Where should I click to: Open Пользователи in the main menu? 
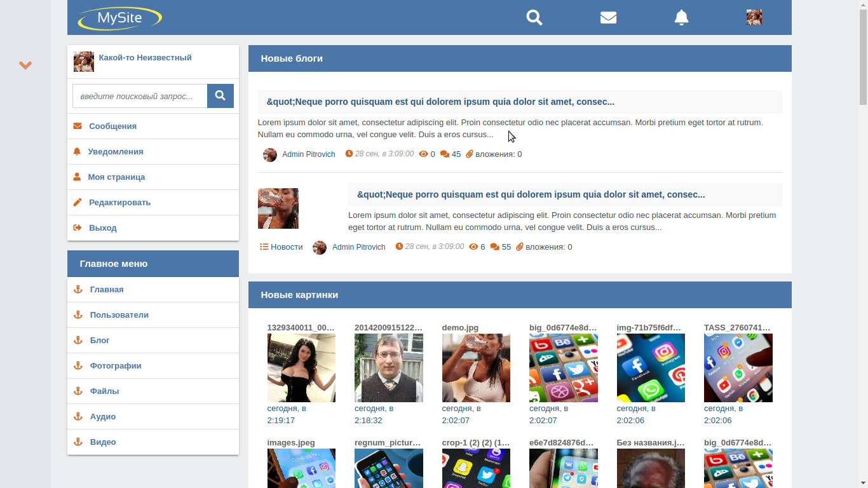tap(153, 315)
